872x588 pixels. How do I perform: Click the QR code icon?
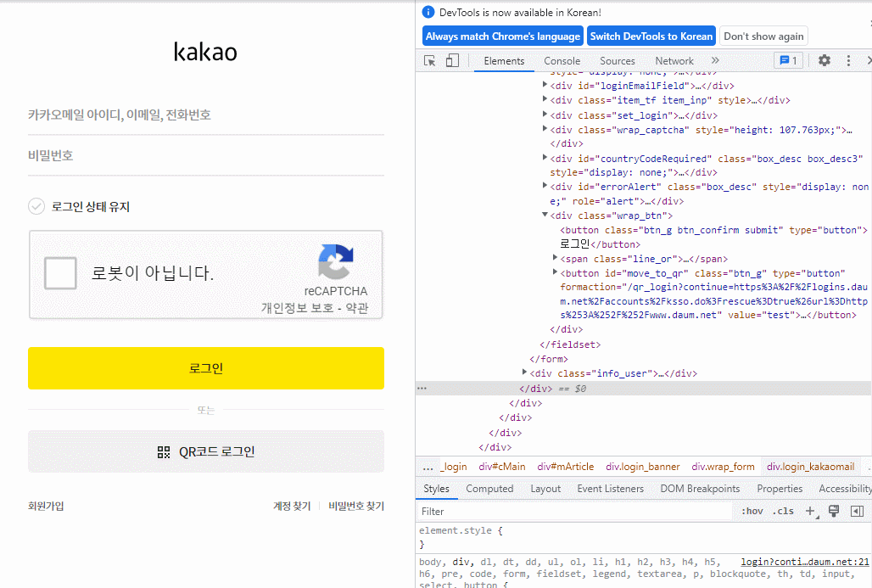(x=164, y=452)
